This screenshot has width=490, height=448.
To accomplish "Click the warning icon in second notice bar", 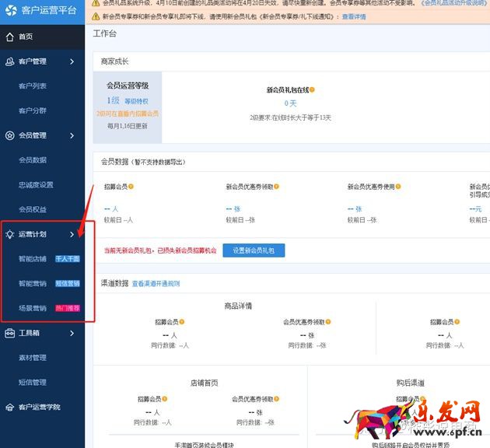I will coord(96,16).
